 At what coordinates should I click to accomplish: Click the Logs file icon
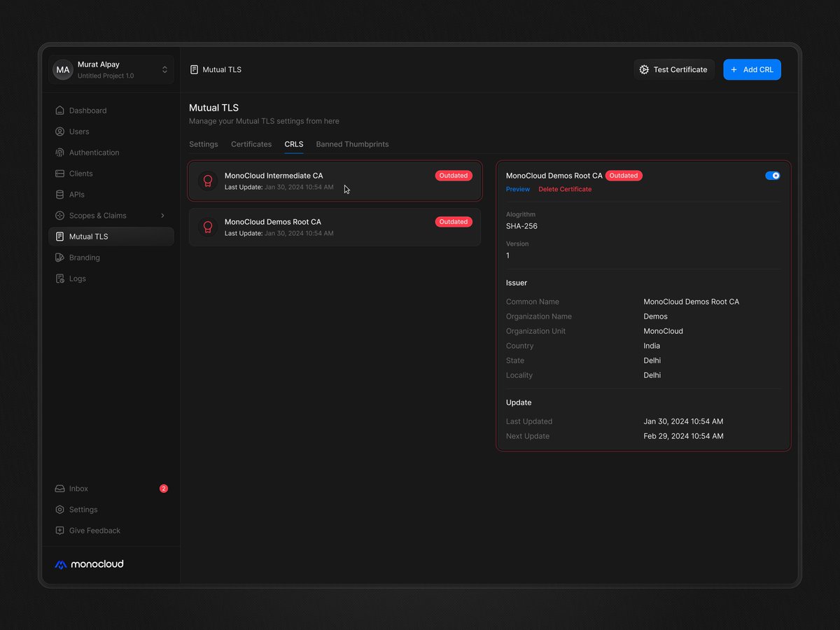(x=59, y=279)
